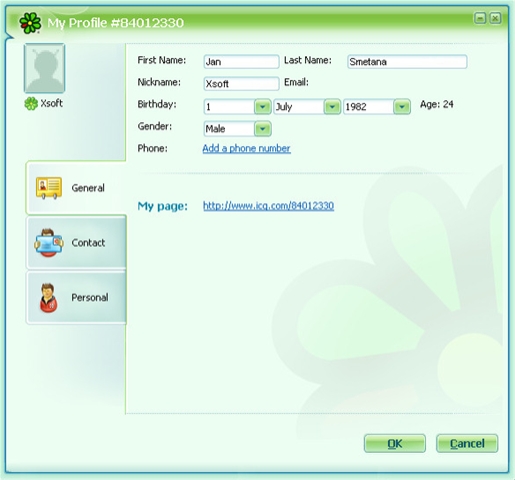Open the My page ICQ URL link

click(269, 206)
